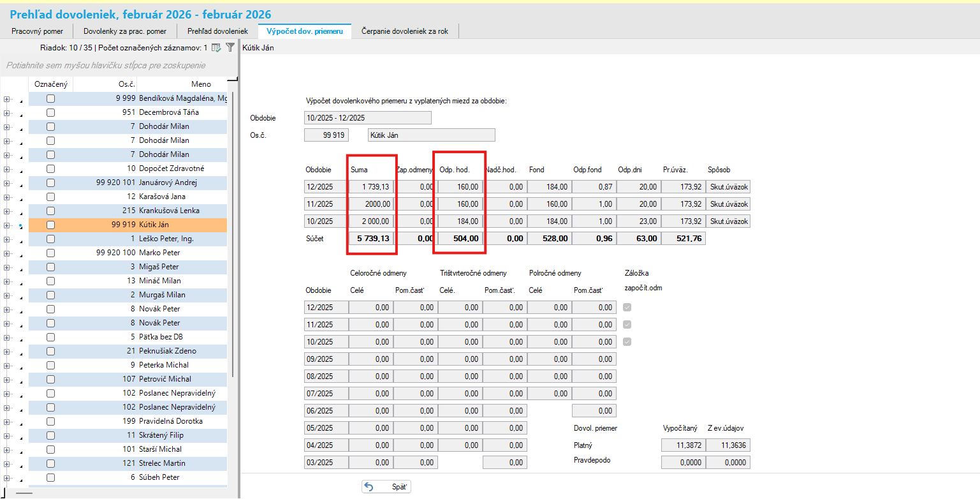Open the funnel filter icon above list
Viewport: 980px width, 499px height.
click(x=230, y=48)
